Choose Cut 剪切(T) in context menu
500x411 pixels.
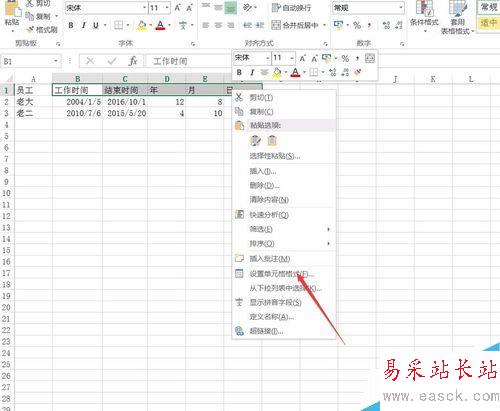click(x=283, y=97)
